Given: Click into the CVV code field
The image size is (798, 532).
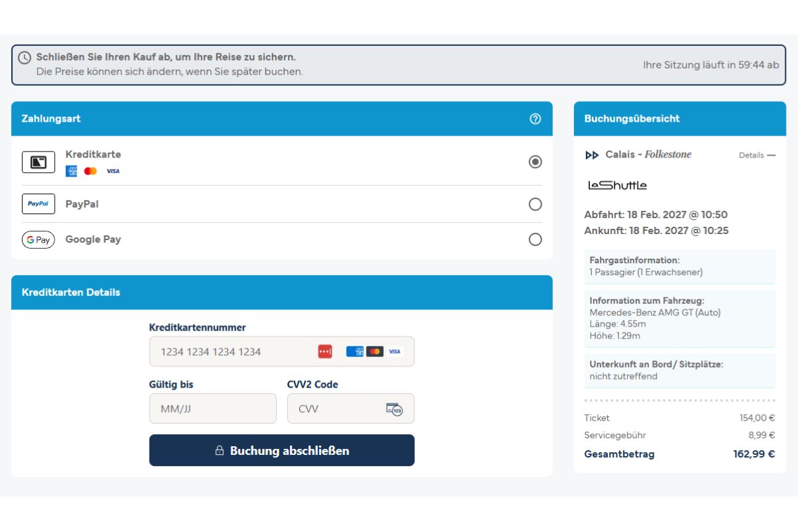Looking at the screenshot, I should [350, 408].
